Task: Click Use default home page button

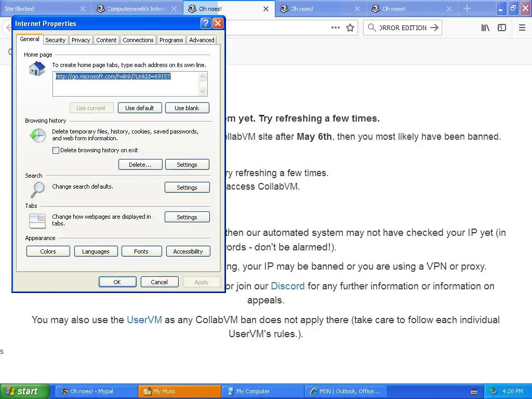Action: pyautogui.click(x=140, y=108)
